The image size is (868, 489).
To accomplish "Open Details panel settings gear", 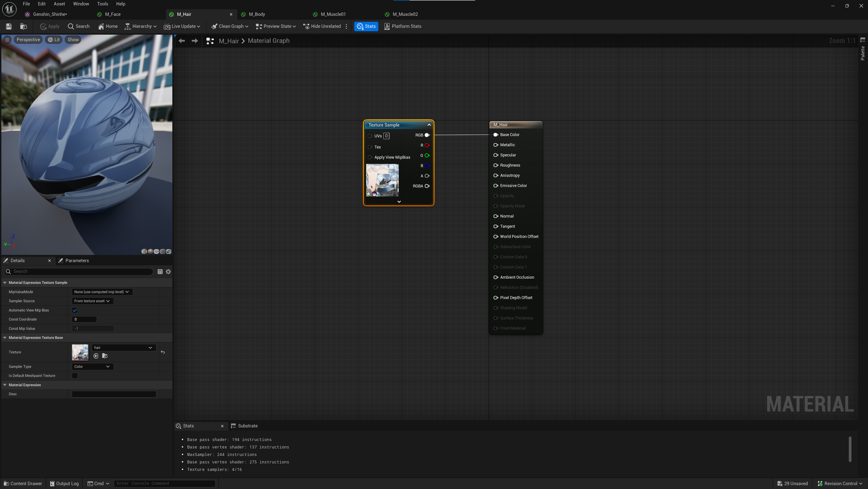I will point(168,271).
